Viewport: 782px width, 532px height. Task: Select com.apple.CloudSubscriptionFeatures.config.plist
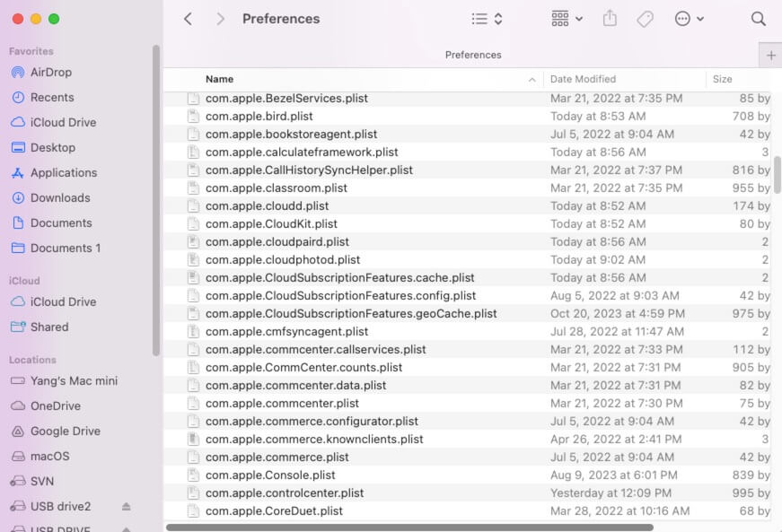340,296
